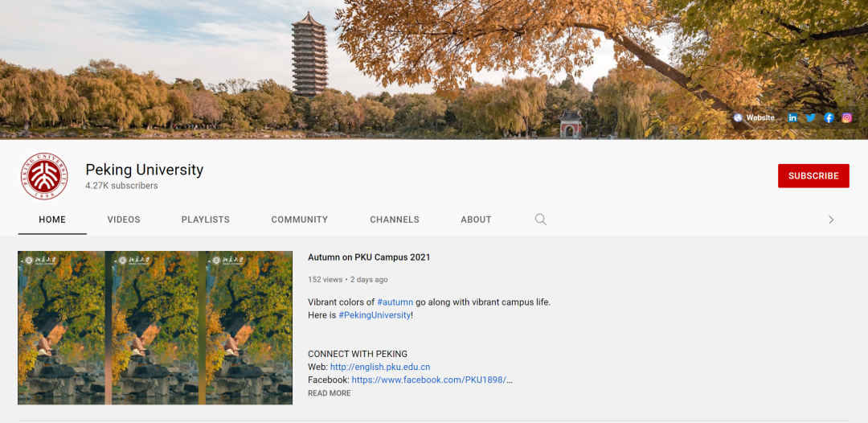Go to the COMMUNITY tab
This screenshot has height=423, width=868.
click(x=300, y=220)
